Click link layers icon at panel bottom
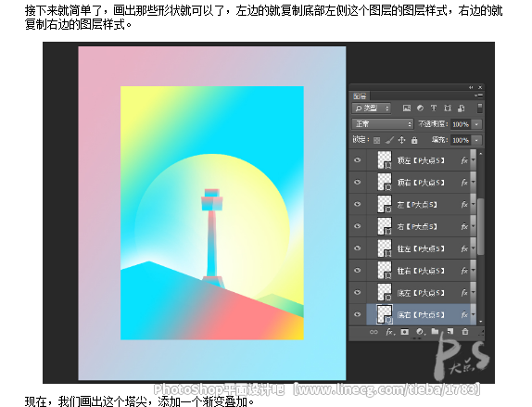 coord(374,332)
